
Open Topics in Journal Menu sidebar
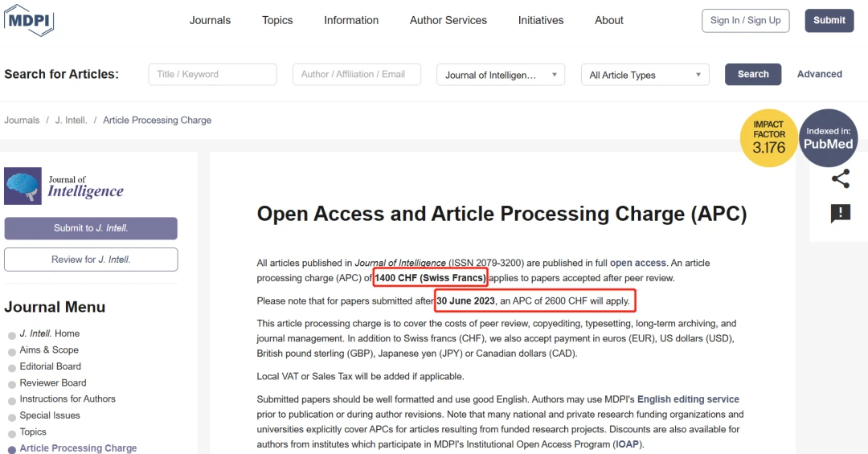coord(33,432)
